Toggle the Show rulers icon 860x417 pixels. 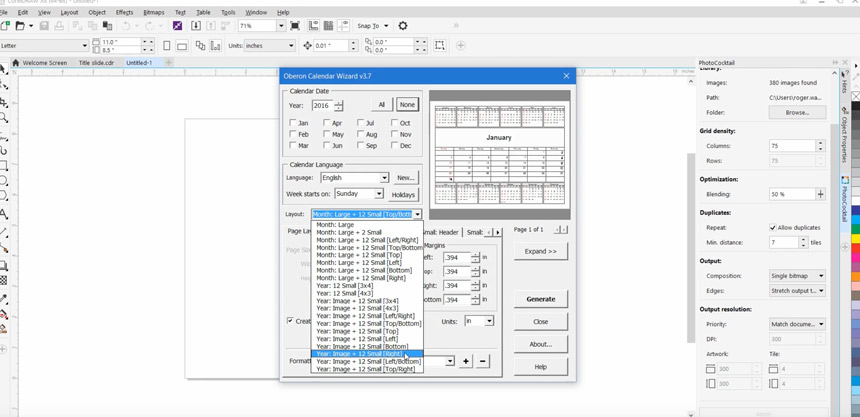pyautogui.click(x=314, y=26)
